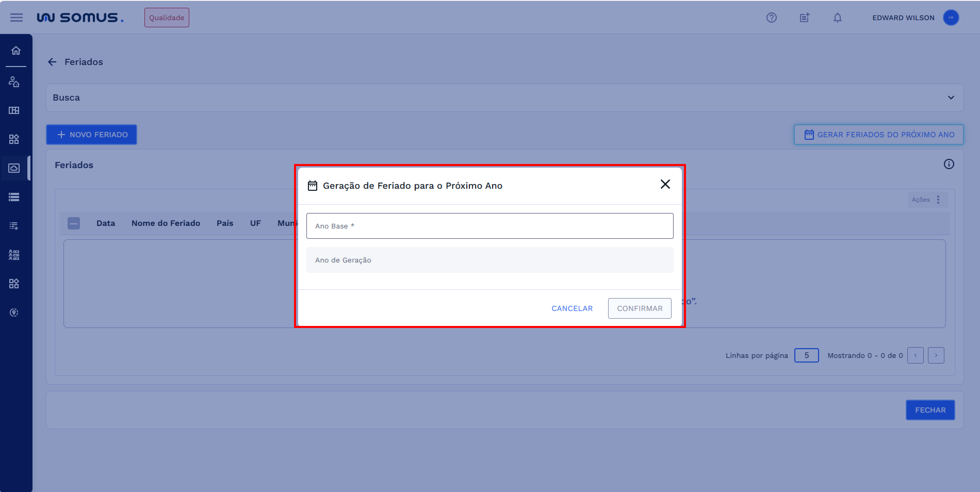Open the Ações three-dot menu
The height and width of the screenshot is (492, 980).
(x=938, y=199)
